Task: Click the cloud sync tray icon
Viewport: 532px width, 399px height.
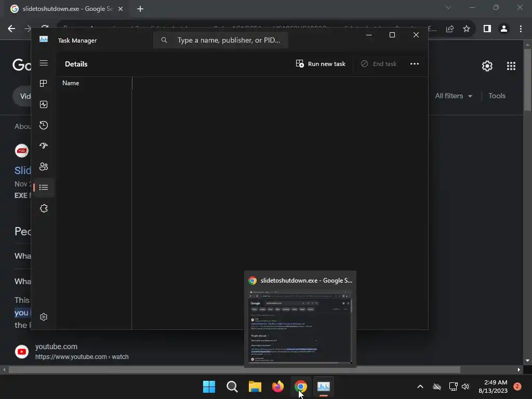Action: (437, 387)
